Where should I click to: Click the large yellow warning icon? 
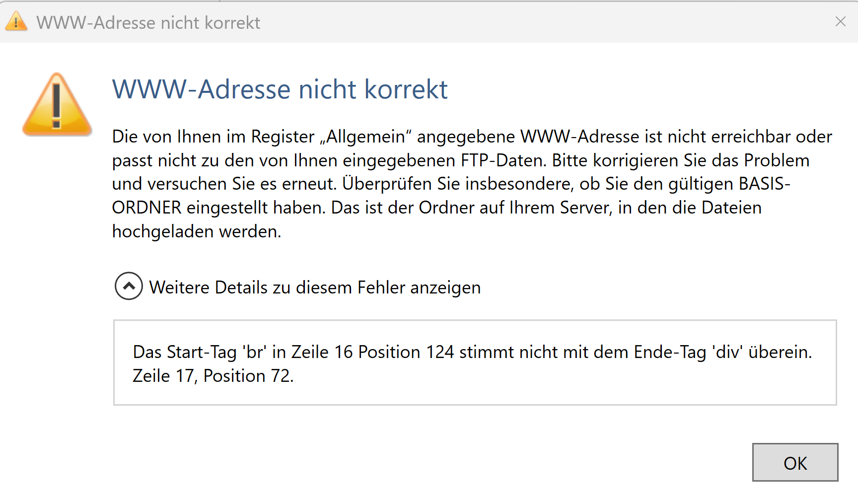coord(57,105)
